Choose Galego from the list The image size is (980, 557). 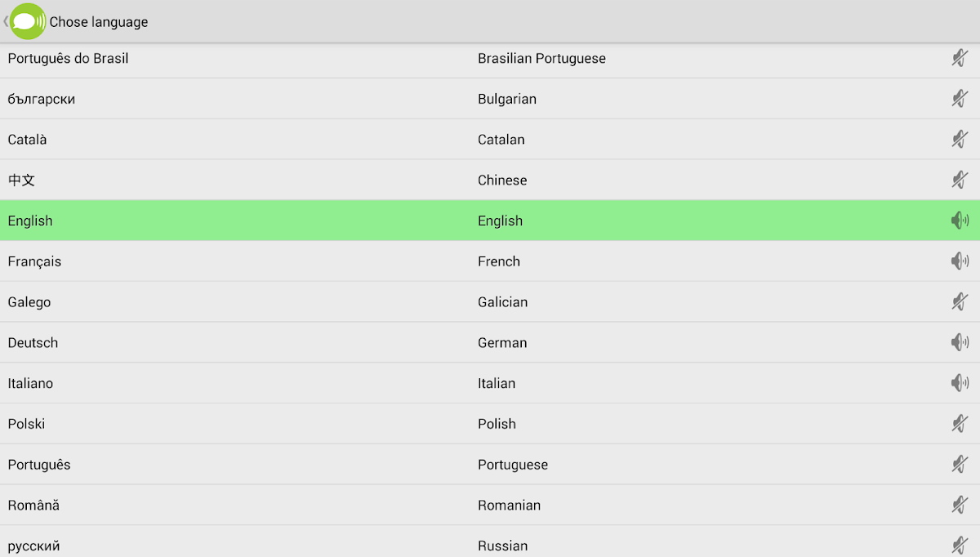point(29,302)
